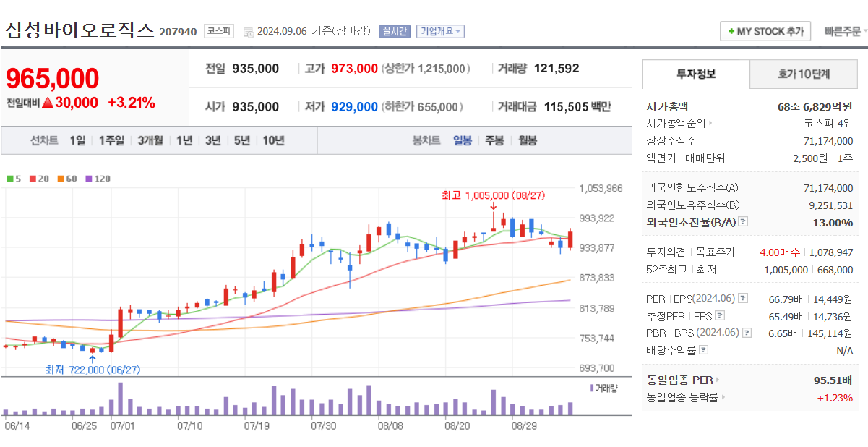Click the 거래대금 value 115,505 백만
The width and height of the screenshot is (868, 447).
coord(577,107)
